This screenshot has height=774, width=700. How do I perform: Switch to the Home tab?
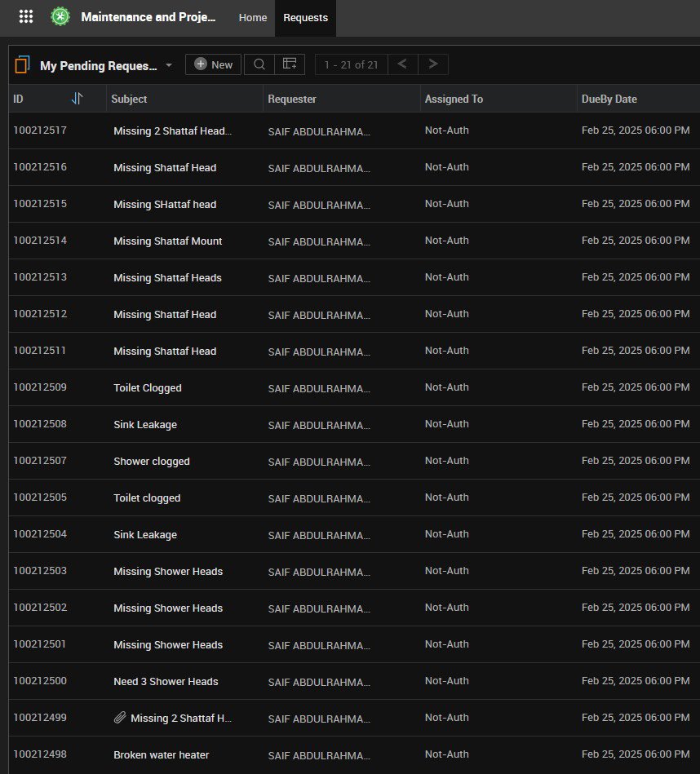pyautogui.click(x=253, y=18)
